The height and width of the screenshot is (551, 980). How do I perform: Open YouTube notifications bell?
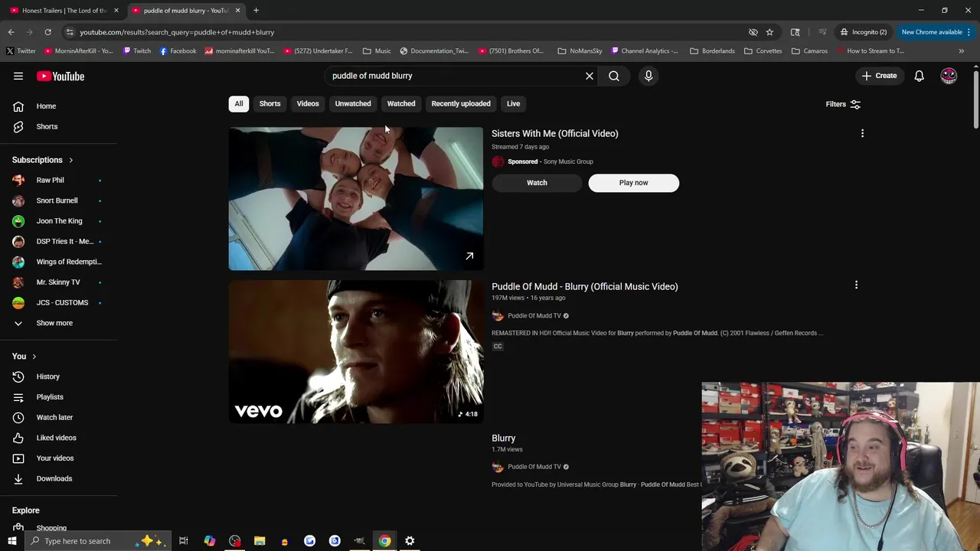(x=919, y=76)
